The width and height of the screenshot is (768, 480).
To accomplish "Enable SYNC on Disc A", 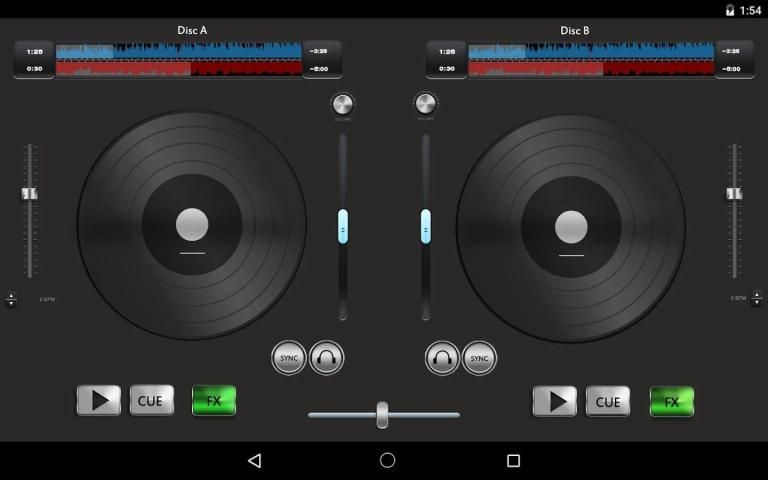I will (x=289, y=357).
